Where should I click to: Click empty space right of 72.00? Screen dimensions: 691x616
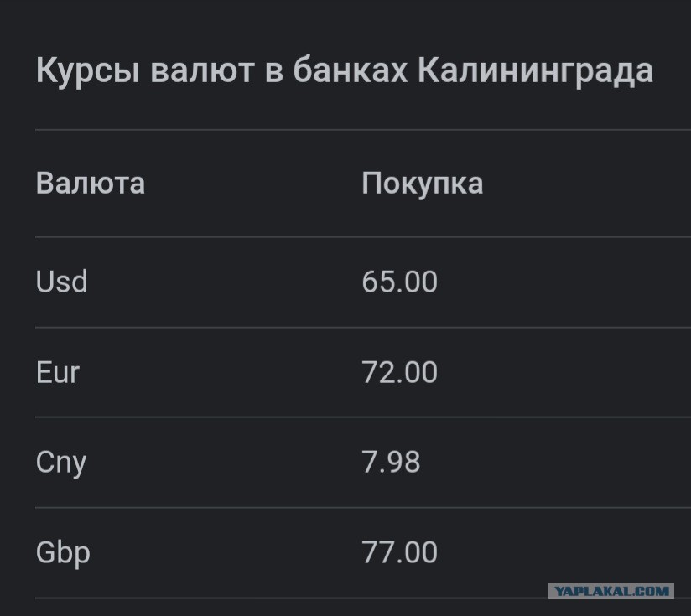564,372
